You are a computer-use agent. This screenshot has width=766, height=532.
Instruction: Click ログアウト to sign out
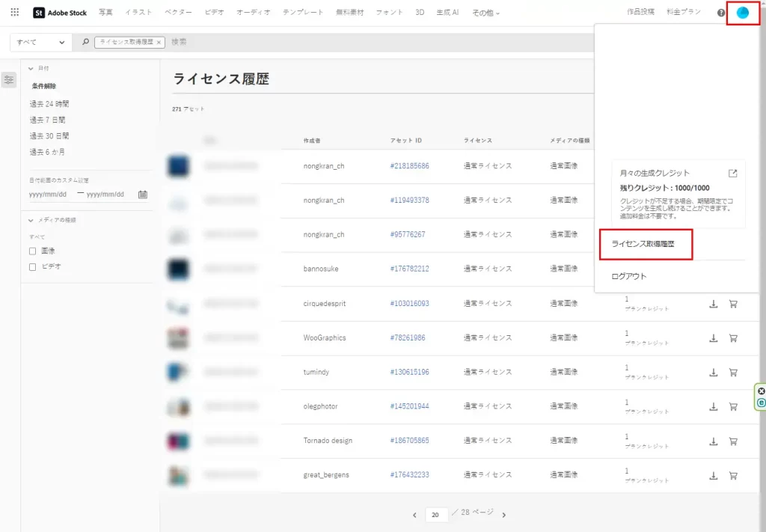(x=628, y=276)
